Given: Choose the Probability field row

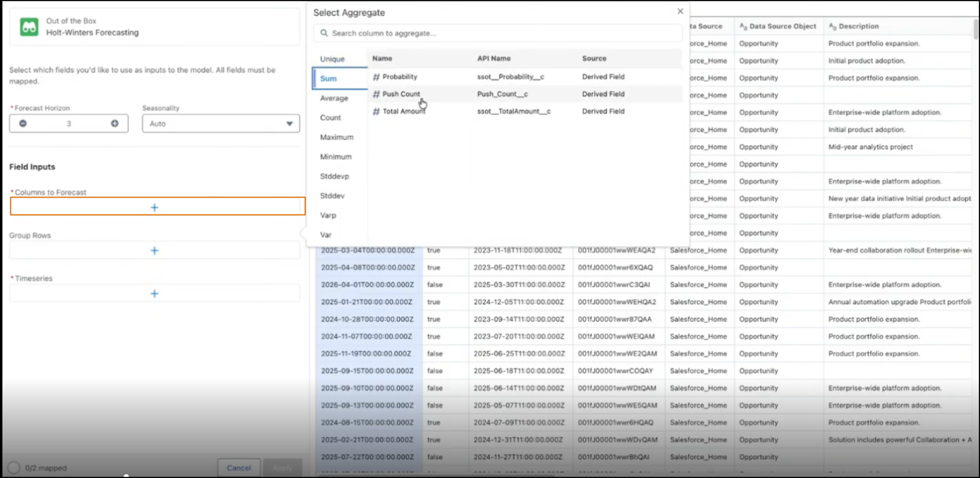Looking at the screenshot, I should coord(525,77).
